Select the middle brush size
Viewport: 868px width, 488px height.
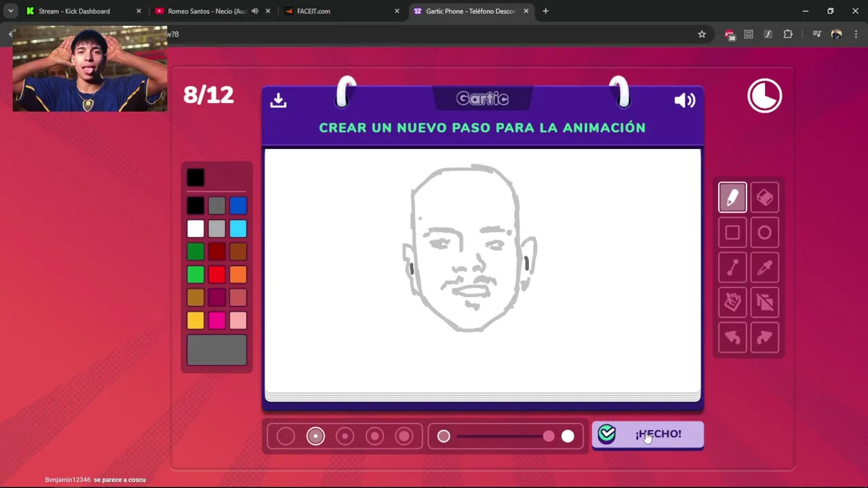(344, 436)
